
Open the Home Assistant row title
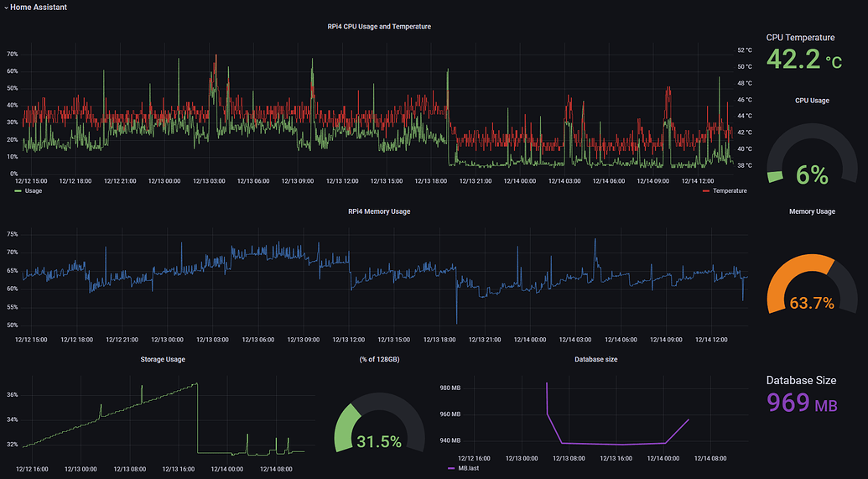pyautogui.click(x=39, y=8)
